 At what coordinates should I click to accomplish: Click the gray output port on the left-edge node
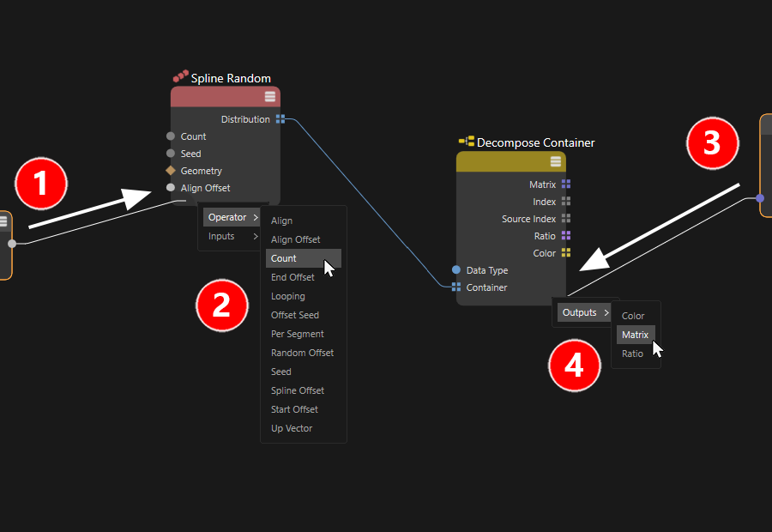tap(12, 244)
